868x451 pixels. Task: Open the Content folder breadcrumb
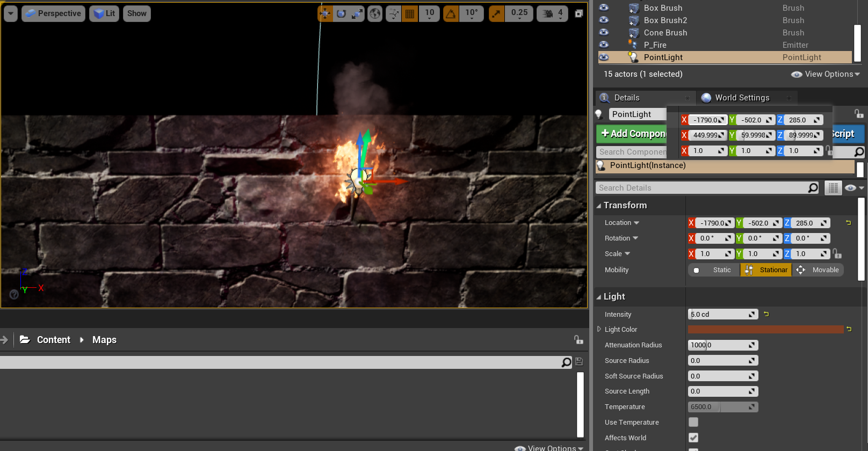(x=54, y=340)
